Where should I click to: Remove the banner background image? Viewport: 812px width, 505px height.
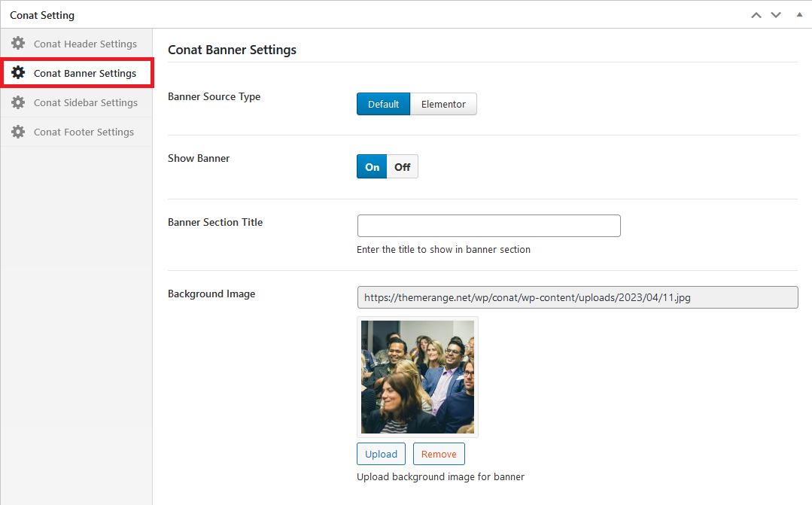coord(439,454)
